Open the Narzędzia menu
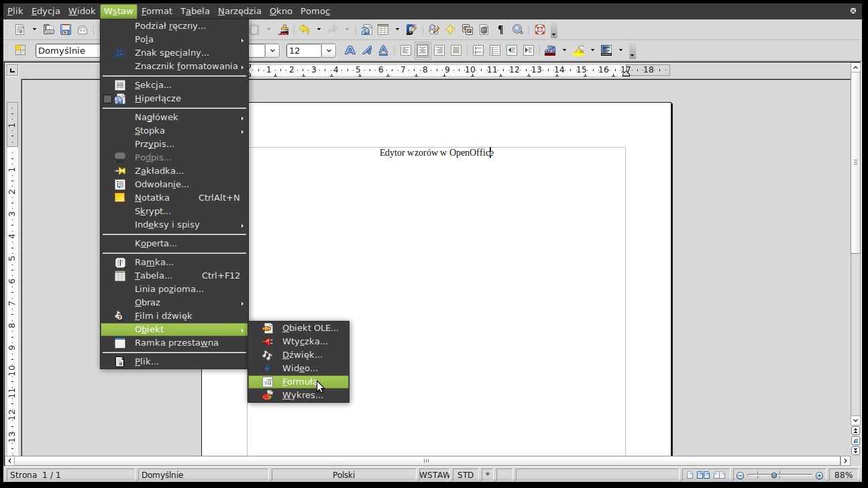Image resolution: width=868 pixels, height=488 pixels. 239,11
